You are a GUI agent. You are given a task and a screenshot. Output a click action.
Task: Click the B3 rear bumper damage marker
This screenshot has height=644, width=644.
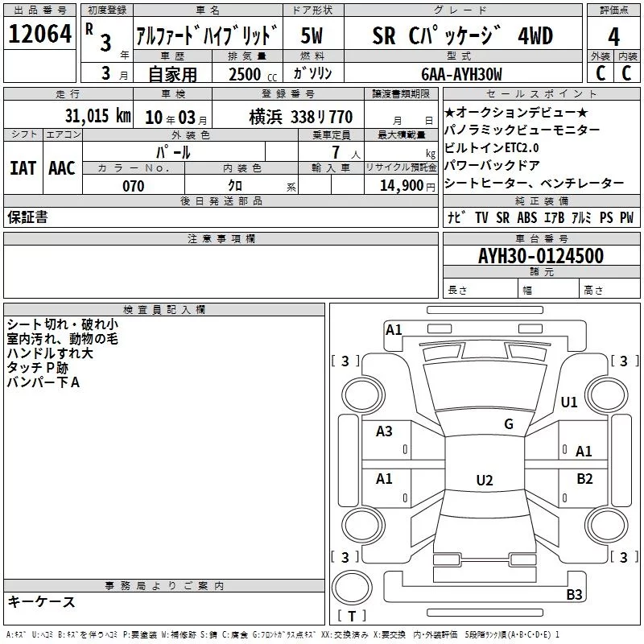click(x=574, y=594)
